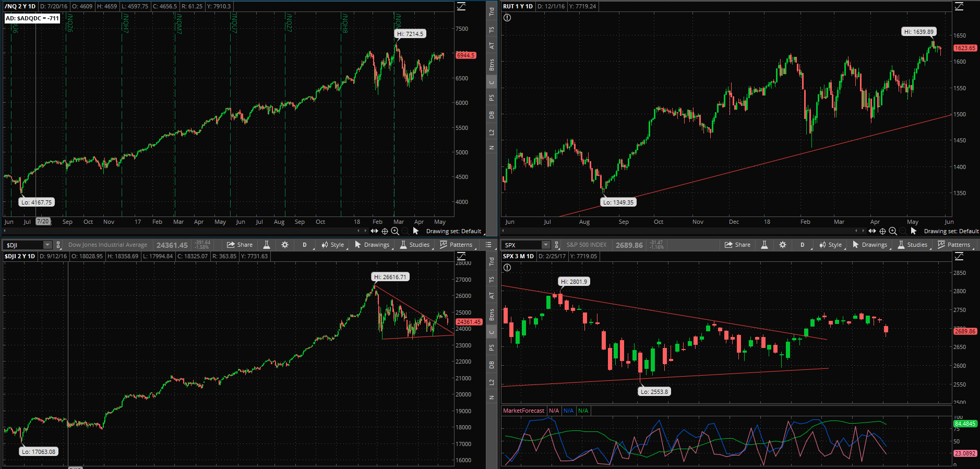Open the SPX chart settings gear

tap(783, 245)
